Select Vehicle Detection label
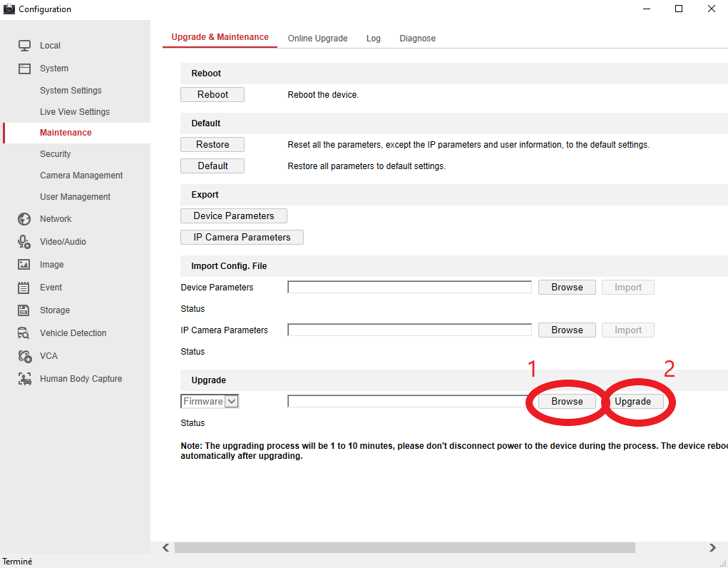This screenshot has width=728, height=568. [73, 333]
